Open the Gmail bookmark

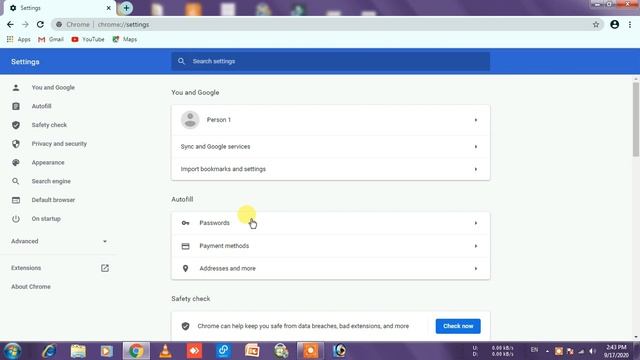(x=51, y=39)
